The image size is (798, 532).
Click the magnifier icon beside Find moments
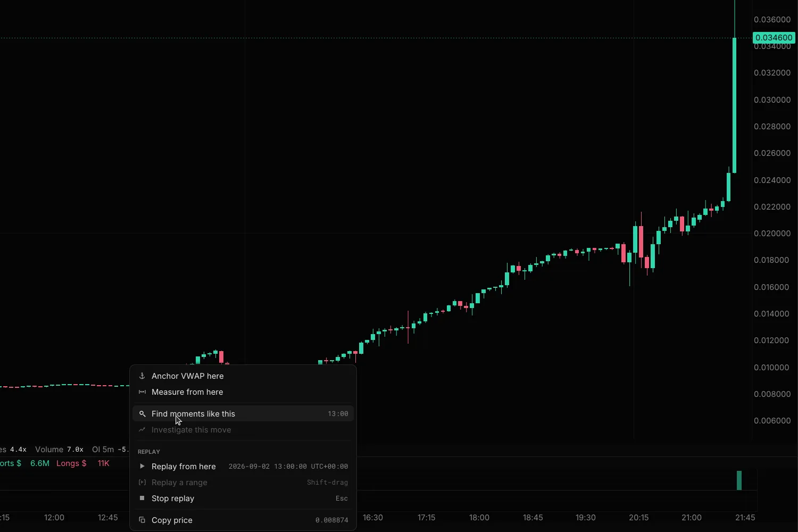pos(142,414)
